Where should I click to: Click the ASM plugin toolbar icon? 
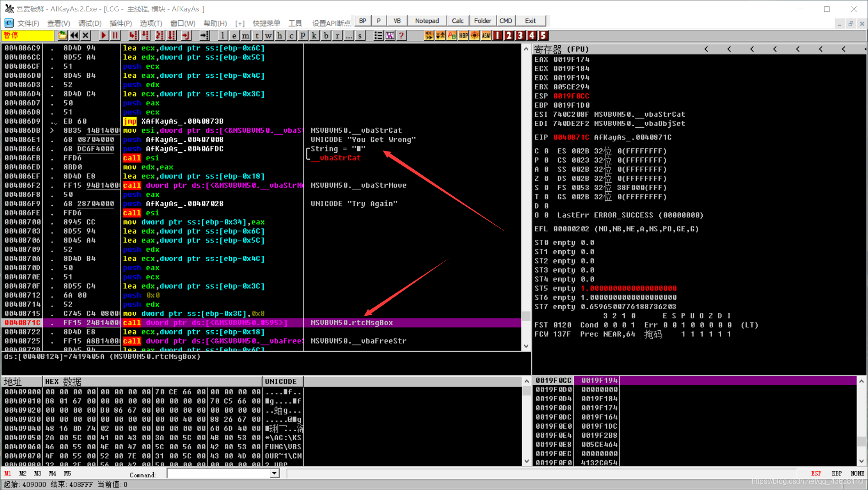point(486,36)
